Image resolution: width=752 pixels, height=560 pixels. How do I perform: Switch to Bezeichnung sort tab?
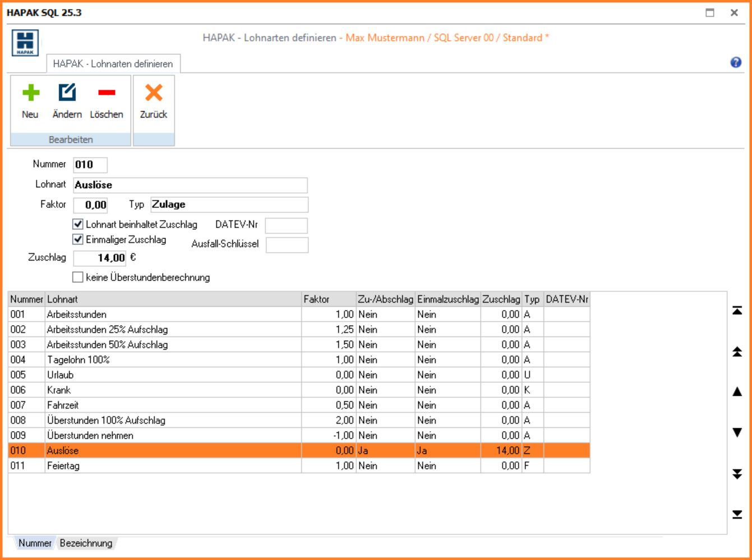click(86, 543)
